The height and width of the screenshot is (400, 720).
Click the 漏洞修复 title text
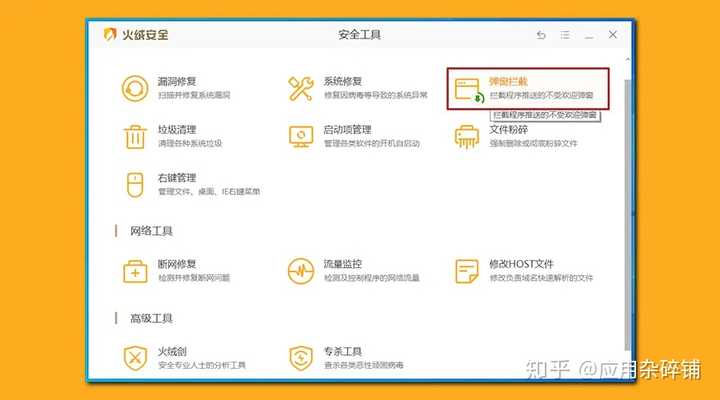(177, 82)
